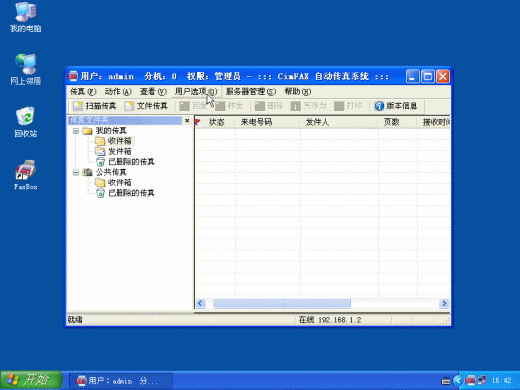Select 发件箱 outbox folder icon
The width and height of the screenshot is (520, 390).
(100, 151)
